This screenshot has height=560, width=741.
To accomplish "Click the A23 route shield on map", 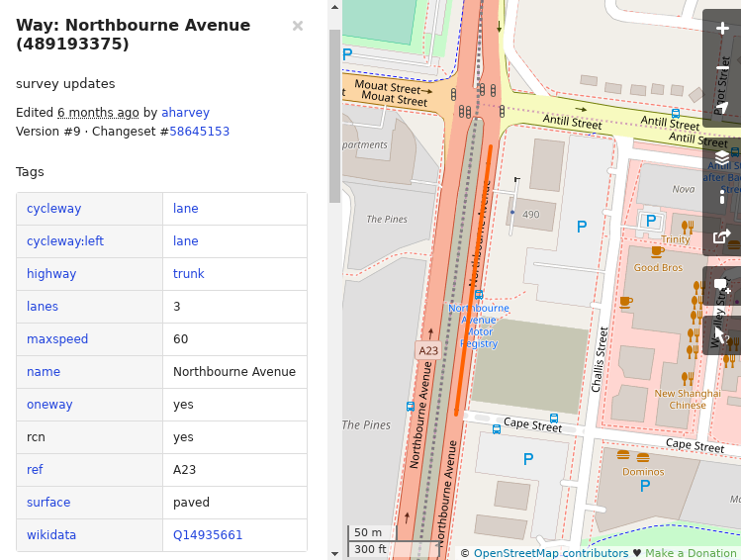I will tap(428, 350).
